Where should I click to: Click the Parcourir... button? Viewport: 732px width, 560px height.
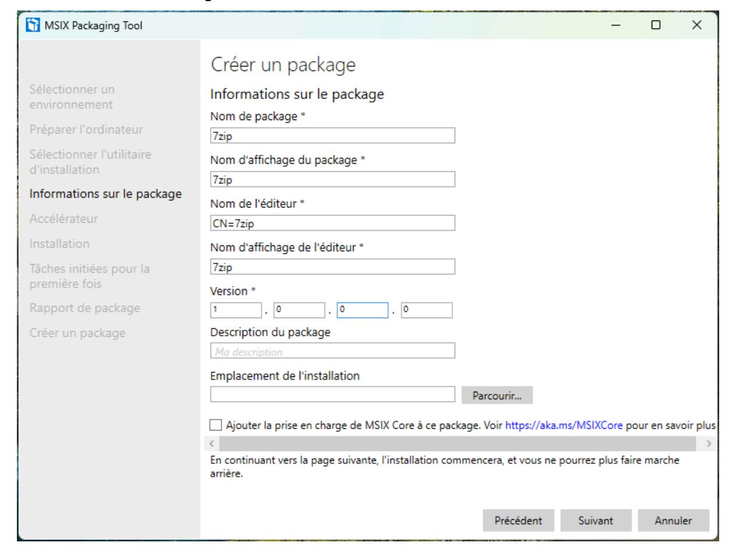point(497,395)
